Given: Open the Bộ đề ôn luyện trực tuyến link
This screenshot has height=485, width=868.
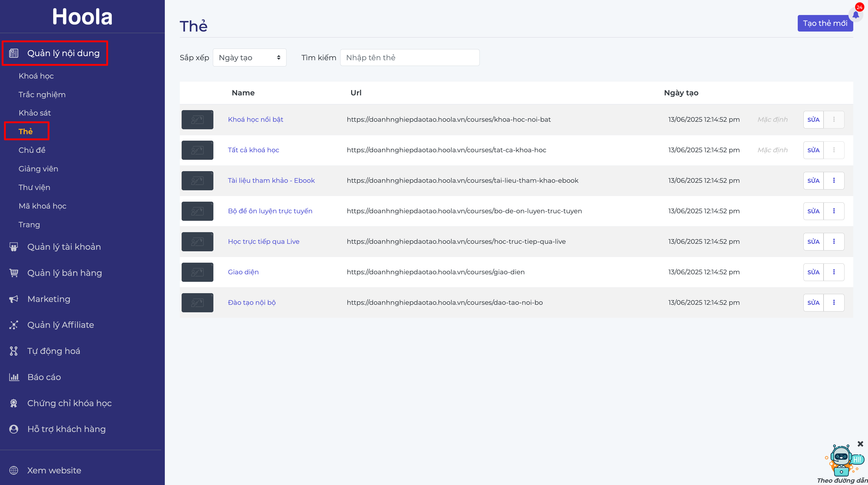Looking at the screenshot, I should point(270,211).
